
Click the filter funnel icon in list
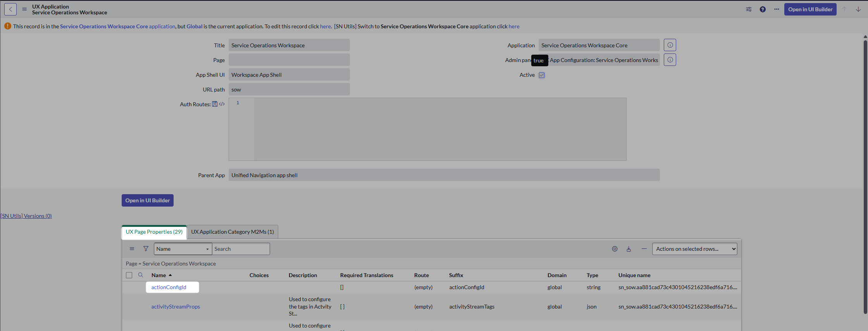click(x=146, y=249)
